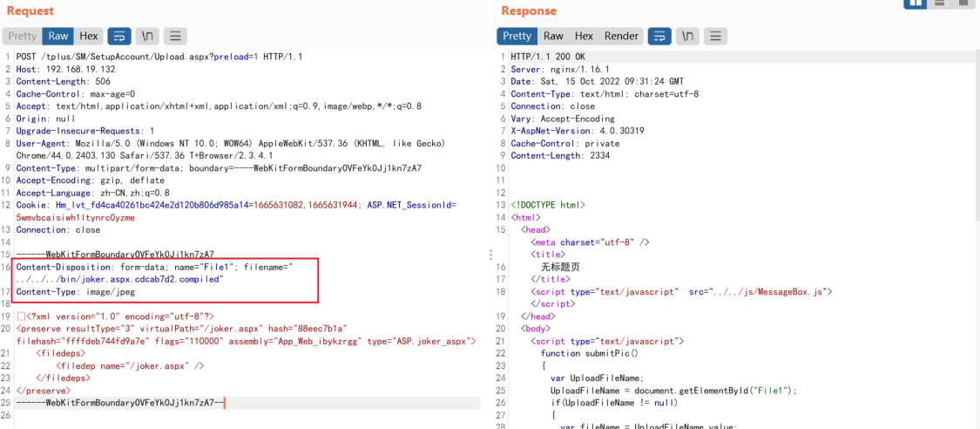The image size is (980, 429).
Task: Click the Cookie: Hm_lvt header line
Action: pos(236,205)
